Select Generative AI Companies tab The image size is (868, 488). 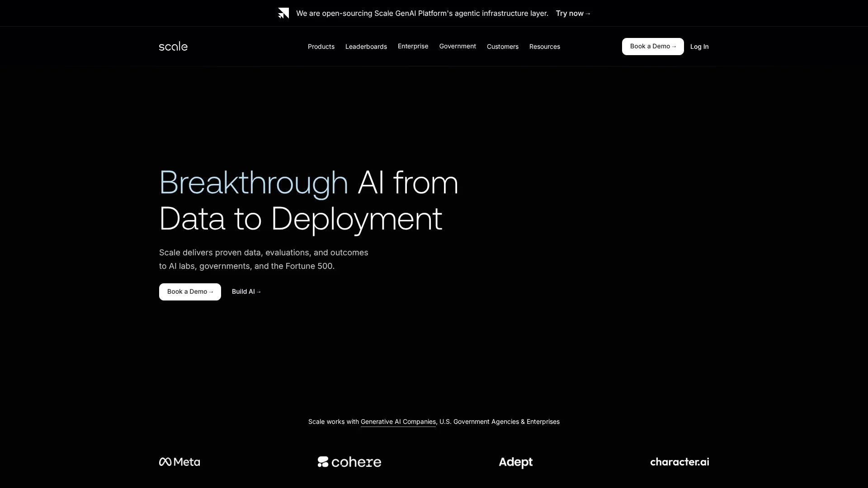[x=398, y=422]
